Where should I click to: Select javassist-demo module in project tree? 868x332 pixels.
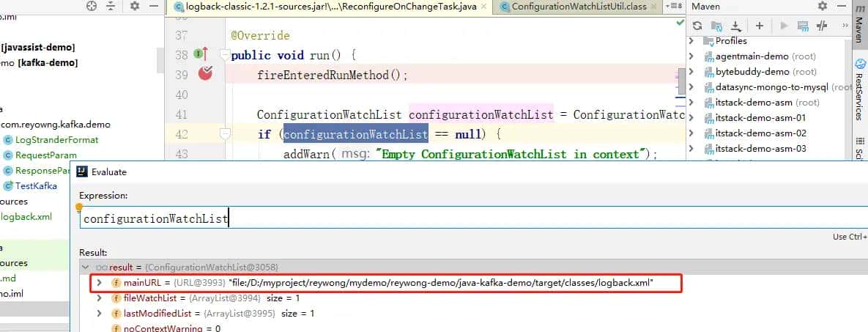(x=37, y=48)
